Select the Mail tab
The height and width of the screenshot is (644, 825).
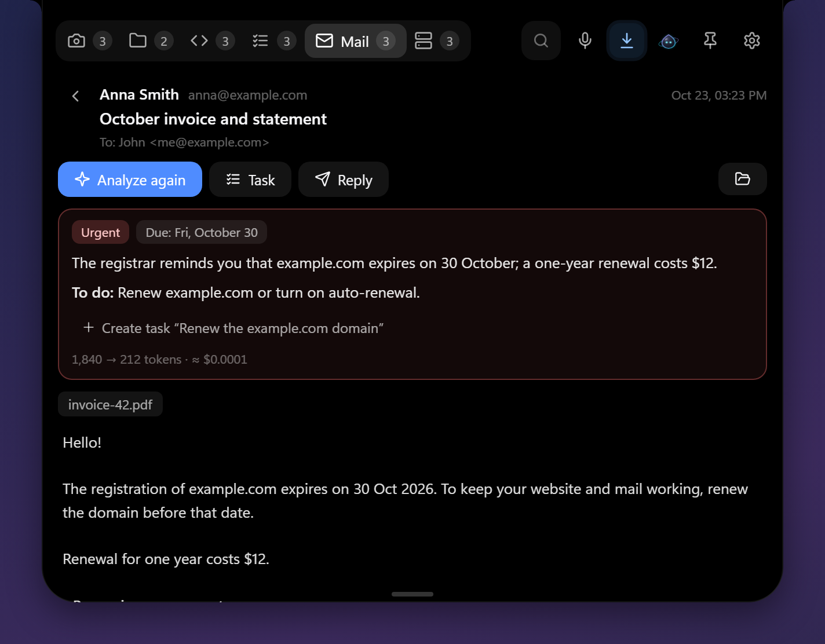[355, 41]
